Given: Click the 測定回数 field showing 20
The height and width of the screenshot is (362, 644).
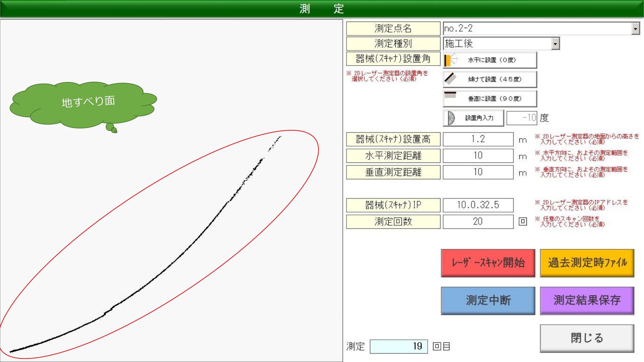Looking at the screenshot, I should click(478, 221).
